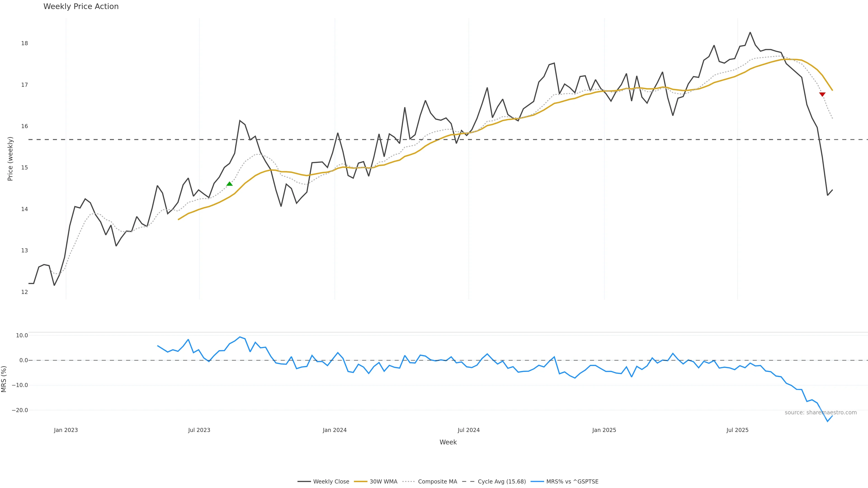Toggle Cycle Avg (15.68) legend item
868x488 pixels.
[501, 482]
